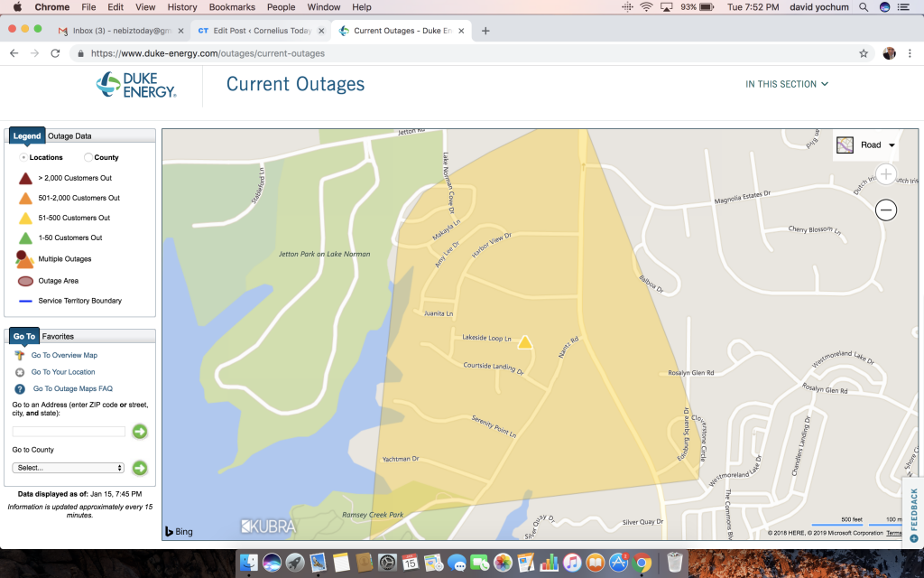Click the Bing logo on the map
Screen dimensions: 924x578
point(179,531)
